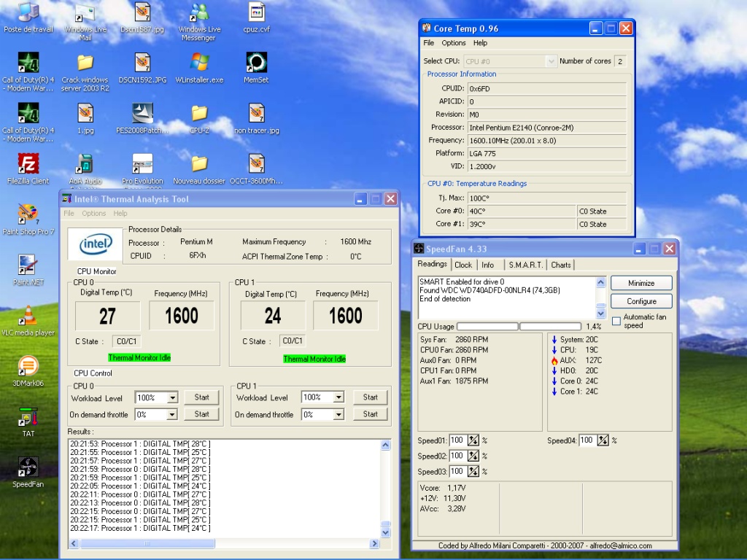Start CPU 1 Workload Level
Viewport: 747px width, 560px height.
click(x=370, y=397)
